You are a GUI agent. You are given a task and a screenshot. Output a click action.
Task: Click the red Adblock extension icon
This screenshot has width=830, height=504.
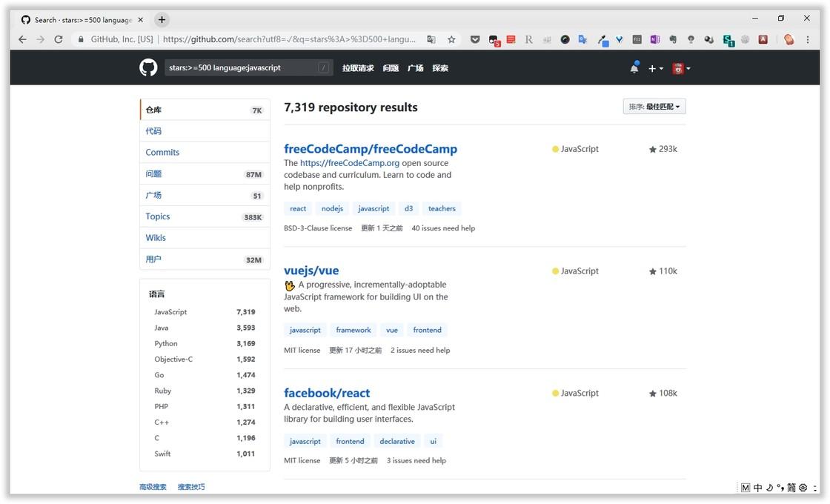[763, 39]
